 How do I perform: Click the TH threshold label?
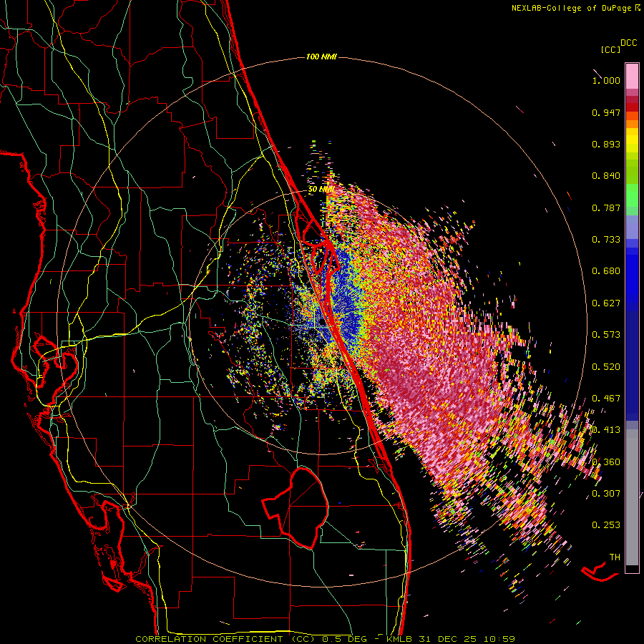[615, 557]
